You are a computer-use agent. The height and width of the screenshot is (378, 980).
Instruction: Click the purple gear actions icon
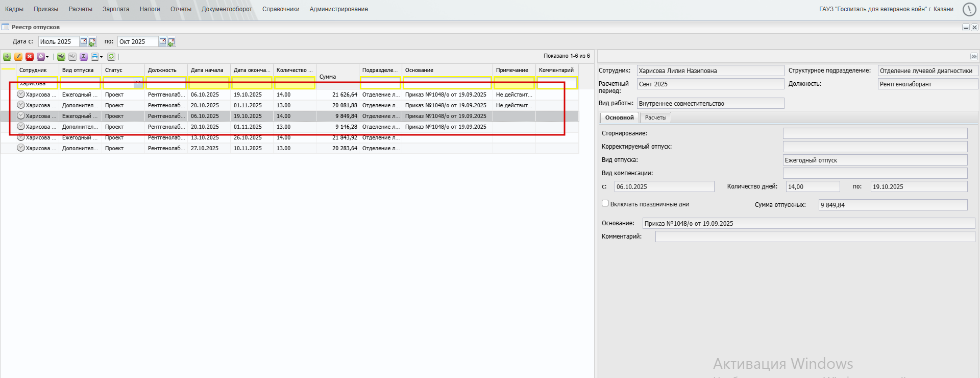[x=40, y=57]
